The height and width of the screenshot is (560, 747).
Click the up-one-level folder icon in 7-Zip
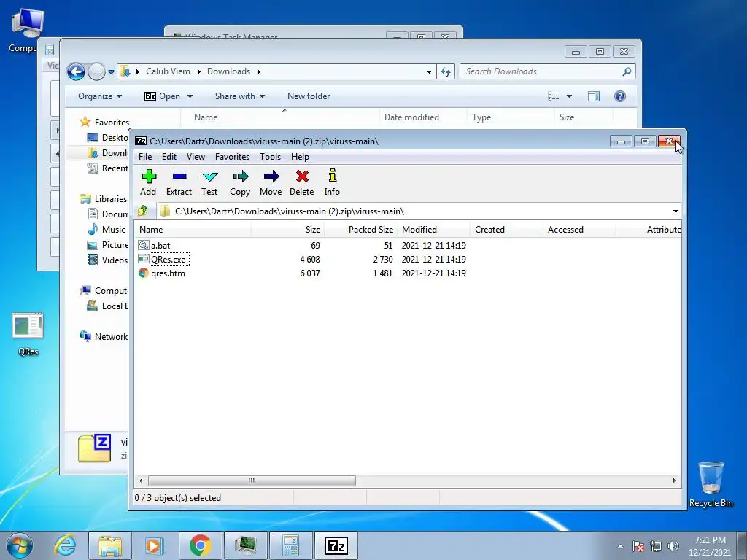click(x=142, y=211)
